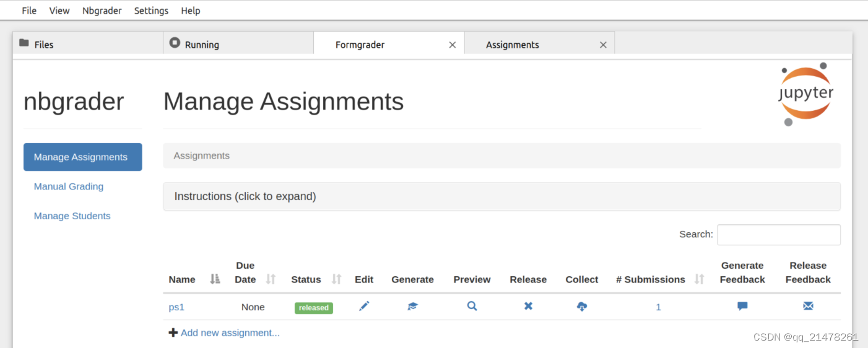Click the Assignments breadcrumb
The height and width of the screenshot is (348, 868).
201,155
